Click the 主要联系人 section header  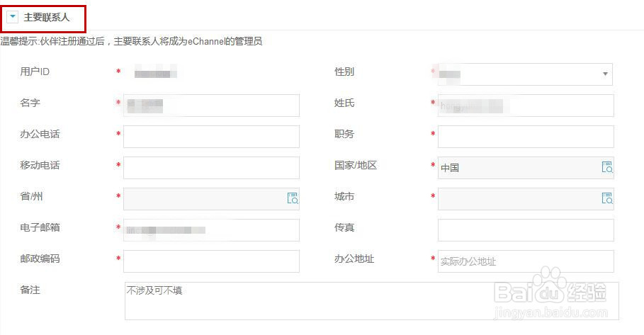[47, 16]
